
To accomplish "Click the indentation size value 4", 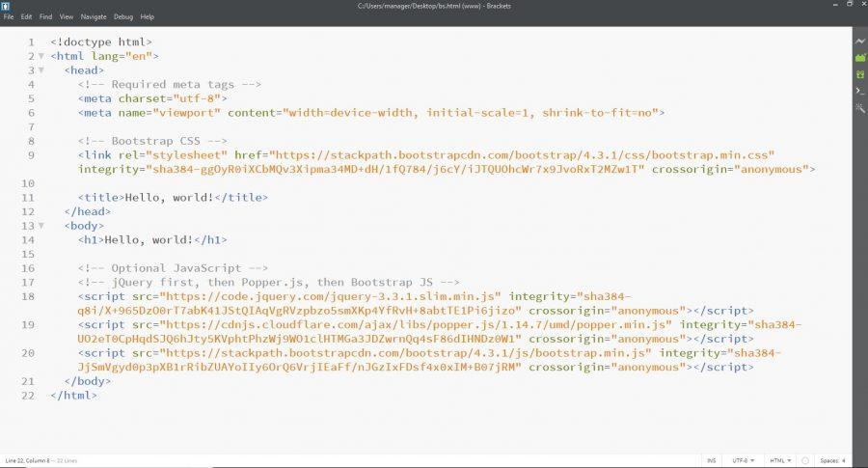I will coord(844,461).
